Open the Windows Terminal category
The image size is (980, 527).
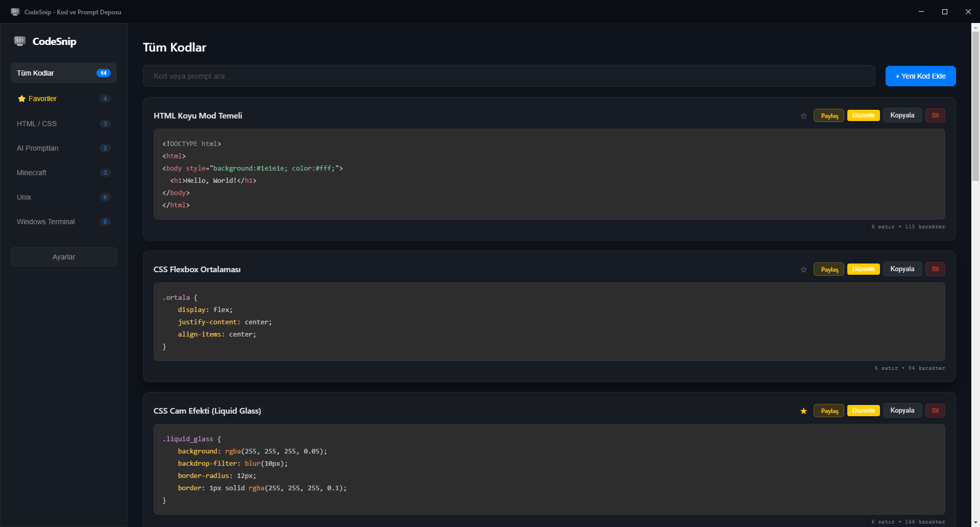(x=64, y=222)
